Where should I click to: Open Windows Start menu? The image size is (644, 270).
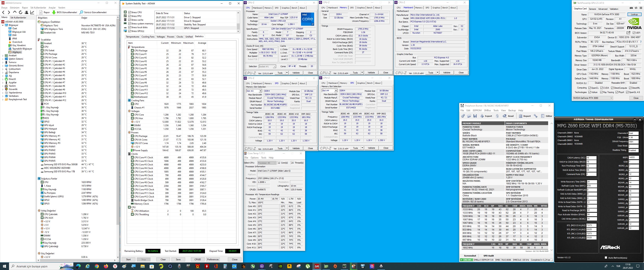pos(4,266)
